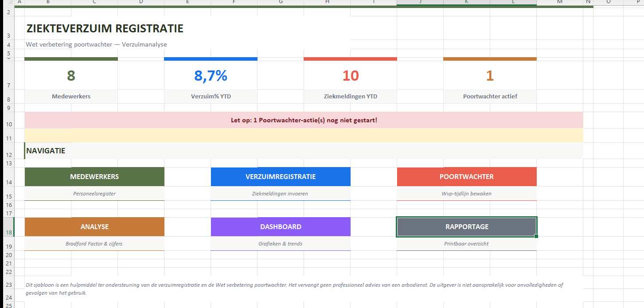This screenshot has height=308, width=644.
Task: Click the red POORTWACHTER navigation button
Action: 466,177
